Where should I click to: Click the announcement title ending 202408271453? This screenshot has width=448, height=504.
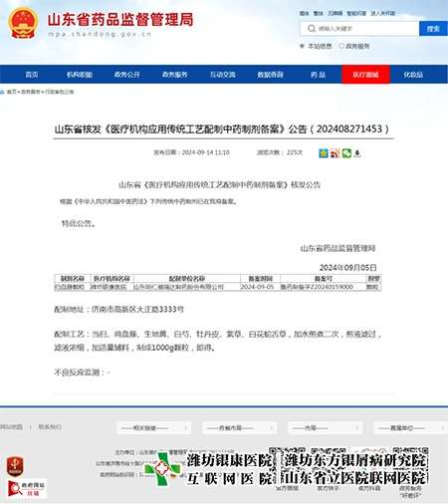(x=222, y=128)
